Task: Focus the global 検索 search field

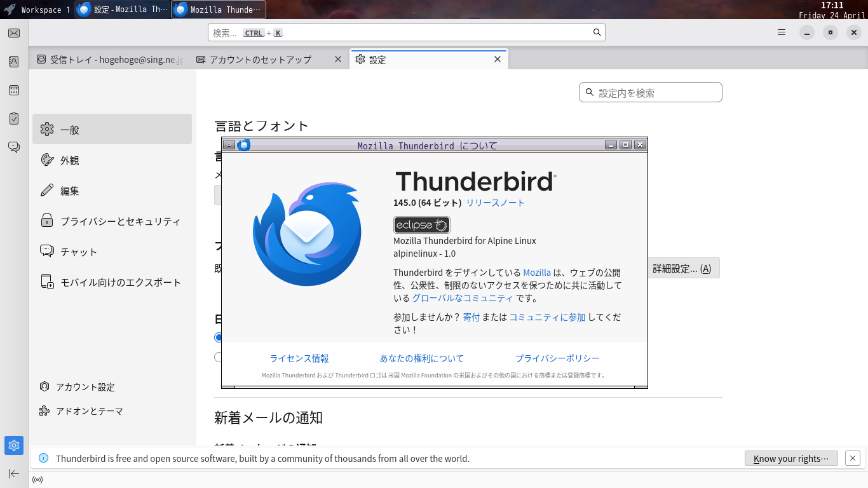Action: (x=407, y=32)
